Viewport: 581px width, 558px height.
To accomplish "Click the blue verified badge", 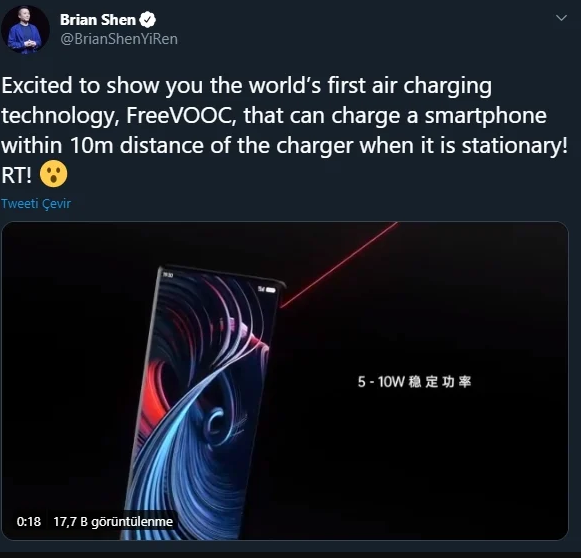I will point(147,20).
